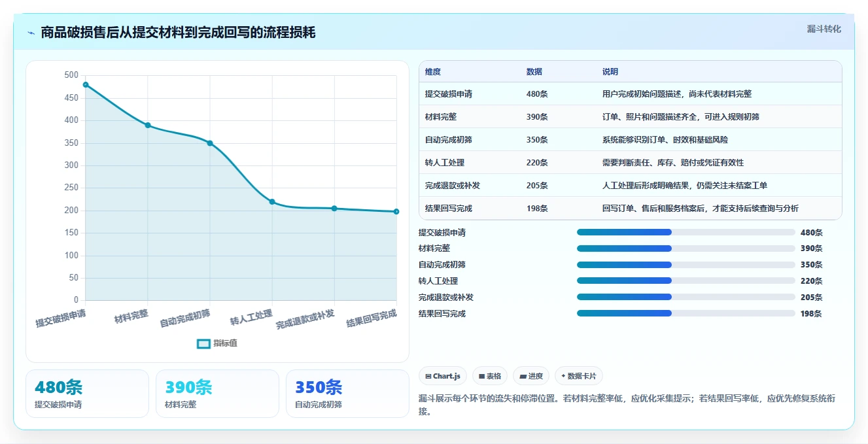The height and width of the screenshot is (444, 868).
Task: Click the x-axis label 提交破损申请
Action: coord(61,318)
